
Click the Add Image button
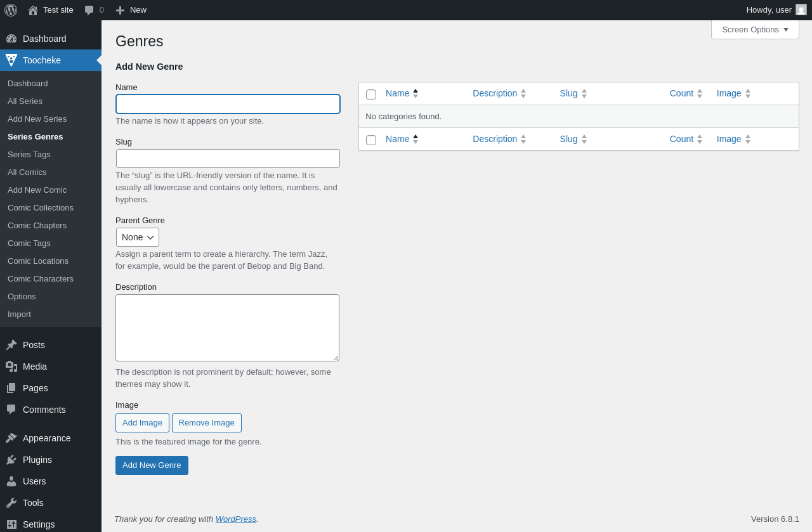click(x=142, y=423)
